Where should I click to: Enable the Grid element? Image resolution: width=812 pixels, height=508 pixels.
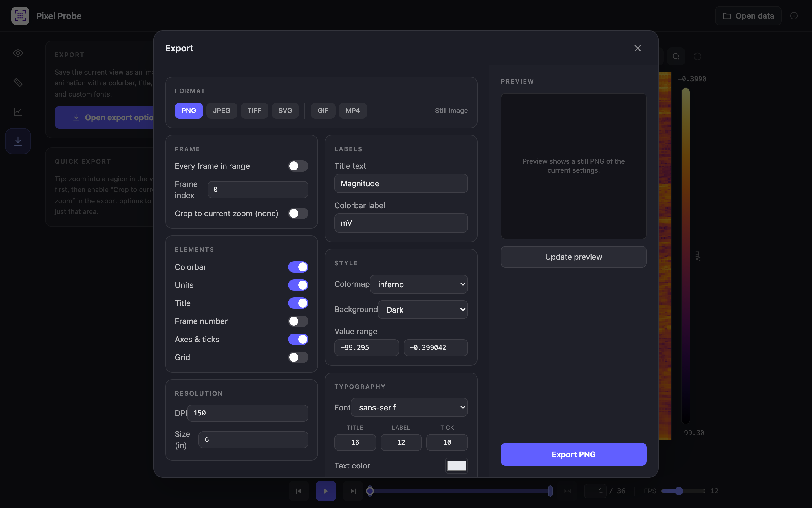point(298,357)
